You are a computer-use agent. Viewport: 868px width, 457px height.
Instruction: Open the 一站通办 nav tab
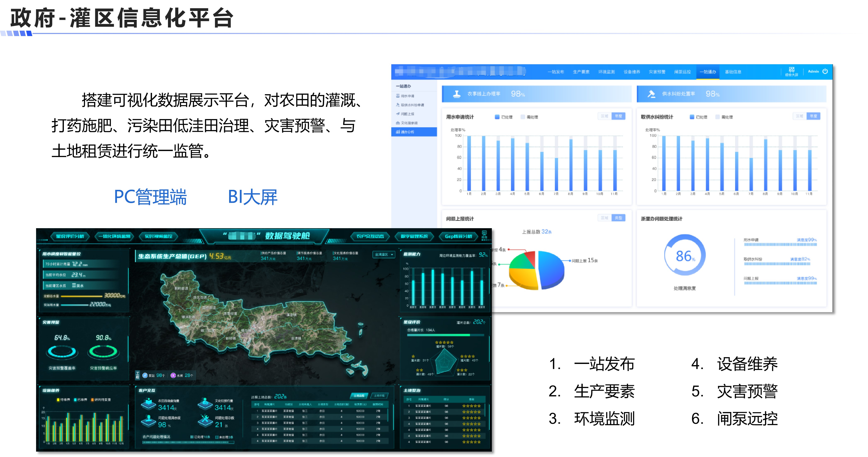coord(708,72)
